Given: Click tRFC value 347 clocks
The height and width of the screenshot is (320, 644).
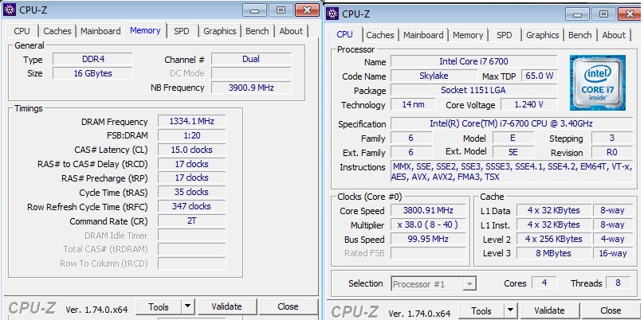Looking at the screenshot, I should click(x=192, y=206).
